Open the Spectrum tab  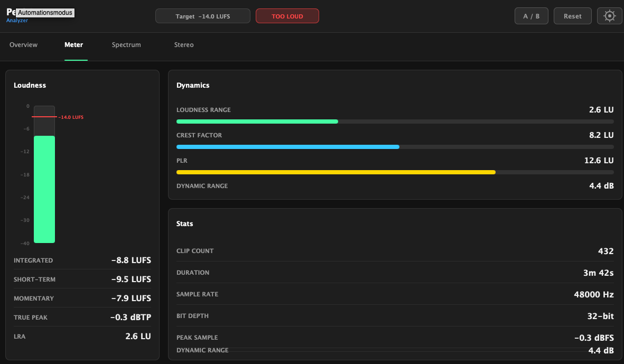click(126, 44)
